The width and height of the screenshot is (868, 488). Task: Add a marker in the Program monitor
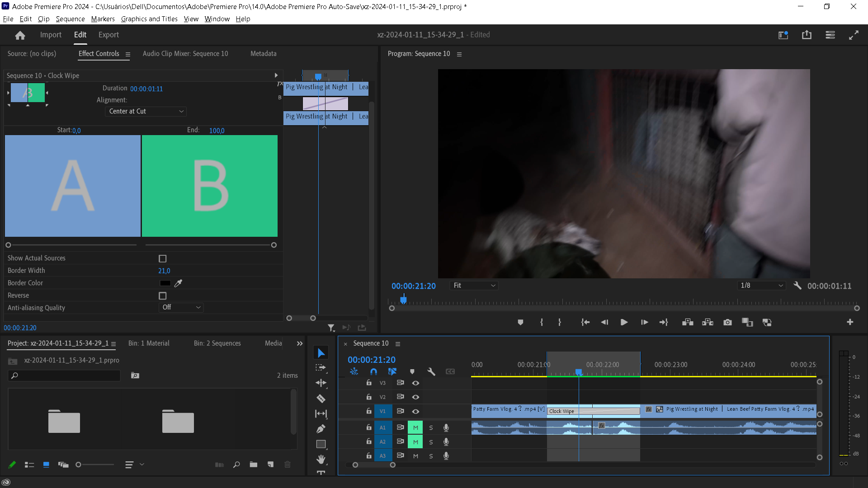(x=520, y=322)
